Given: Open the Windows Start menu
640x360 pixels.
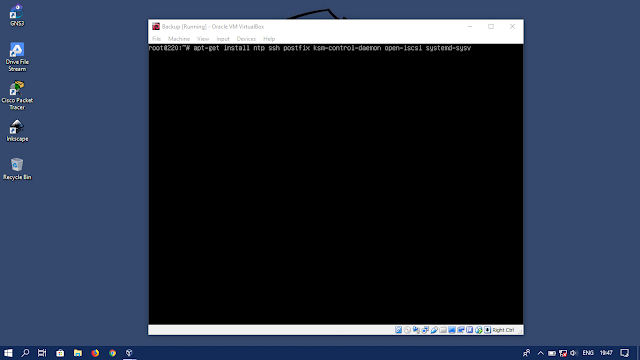Looking at the screenshot, I should pyautogui.click(x=8, y=353).
